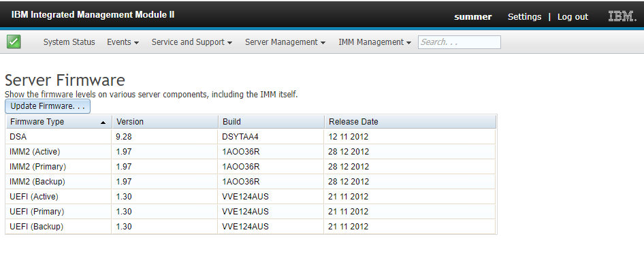Select the IMM2 (Backup) row
The width and height of the screenshot is (644, 258).
pyautogui.click(x=251, y=181)
